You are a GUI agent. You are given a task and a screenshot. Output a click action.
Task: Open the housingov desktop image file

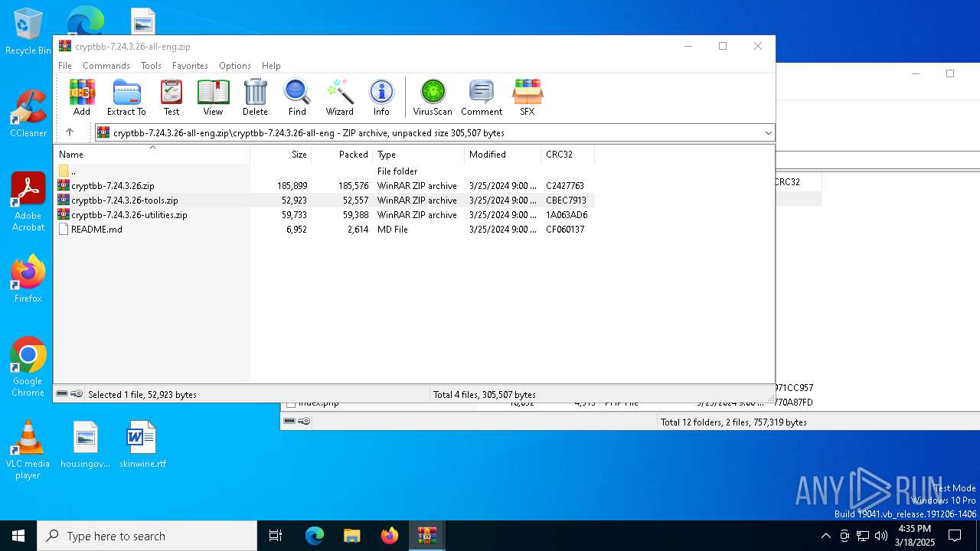(x=86, y=445)
